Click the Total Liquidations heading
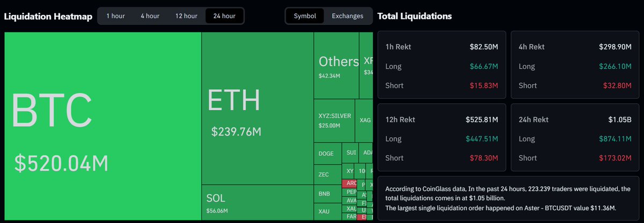This screenshot has width=644, height=223. 415,16
